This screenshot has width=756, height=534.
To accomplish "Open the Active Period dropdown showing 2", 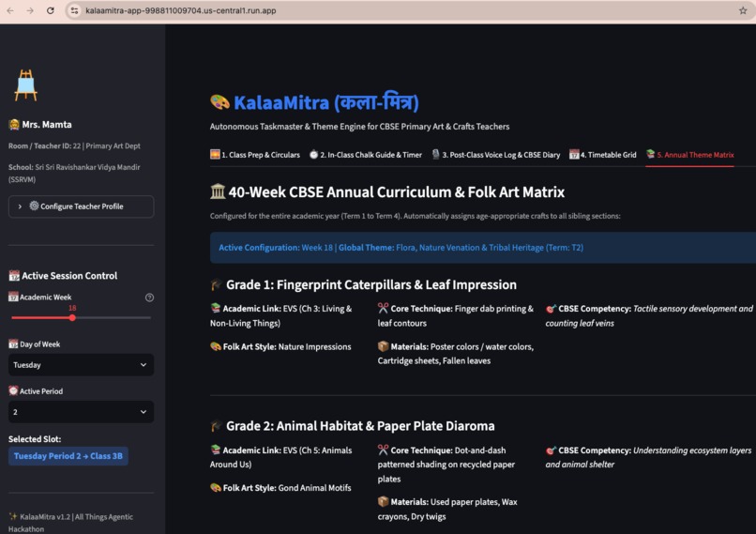I will [81, 412].
